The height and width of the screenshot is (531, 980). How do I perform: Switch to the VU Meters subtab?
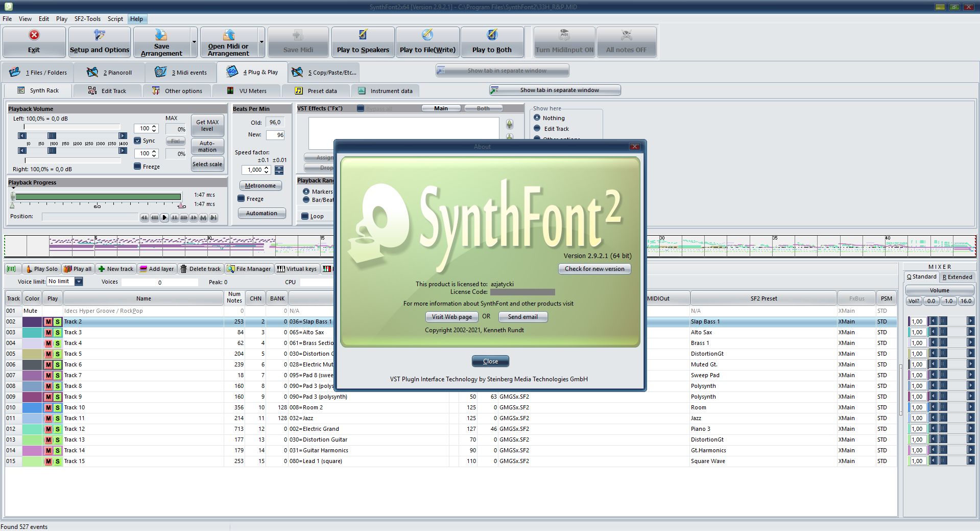pyautogui.click(x=247, y=91)
